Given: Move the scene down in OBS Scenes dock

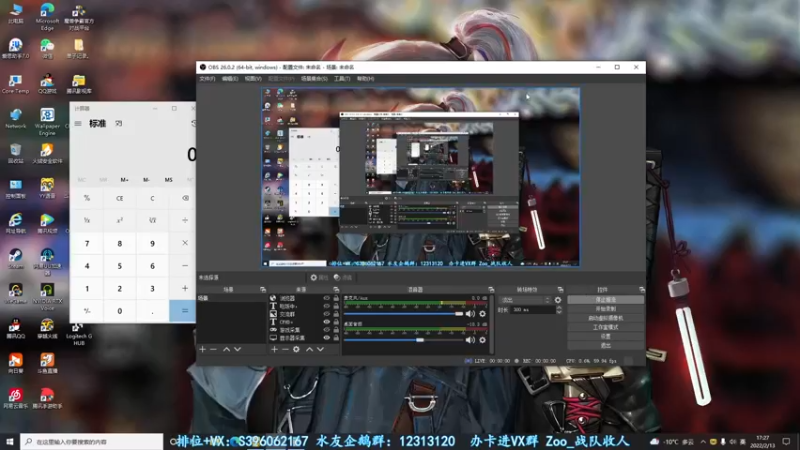Looking at the screenshot, I should tap(237, 349).
